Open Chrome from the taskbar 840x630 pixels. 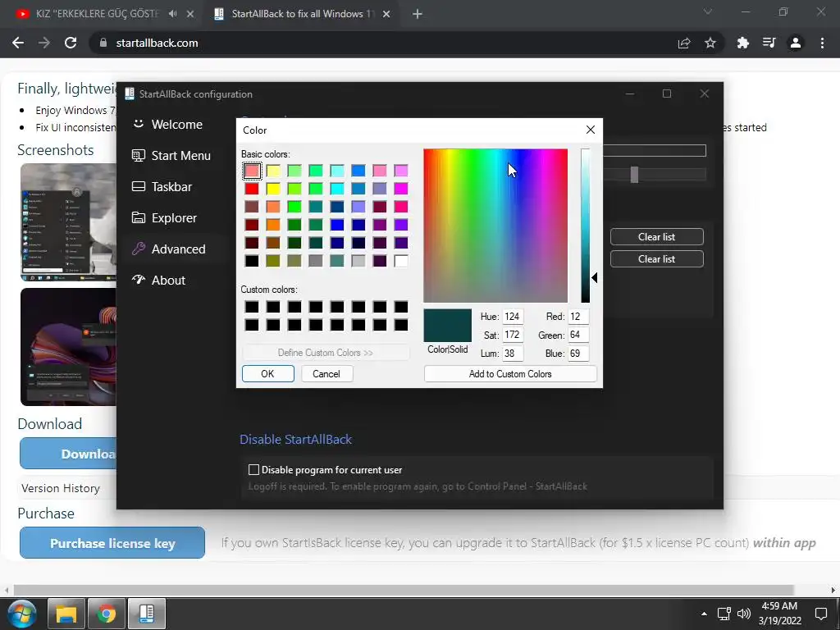(x=106, y=614)
